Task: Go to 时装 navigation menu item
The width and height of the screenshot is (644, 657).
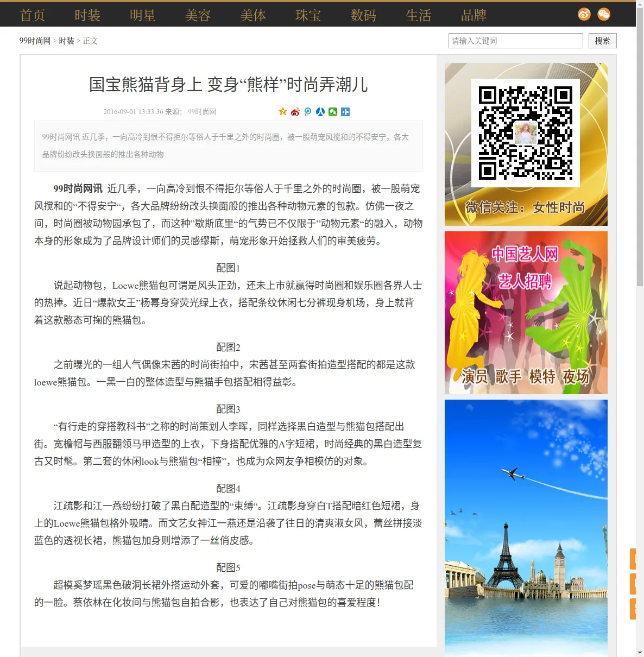Action: pos(88,15)
